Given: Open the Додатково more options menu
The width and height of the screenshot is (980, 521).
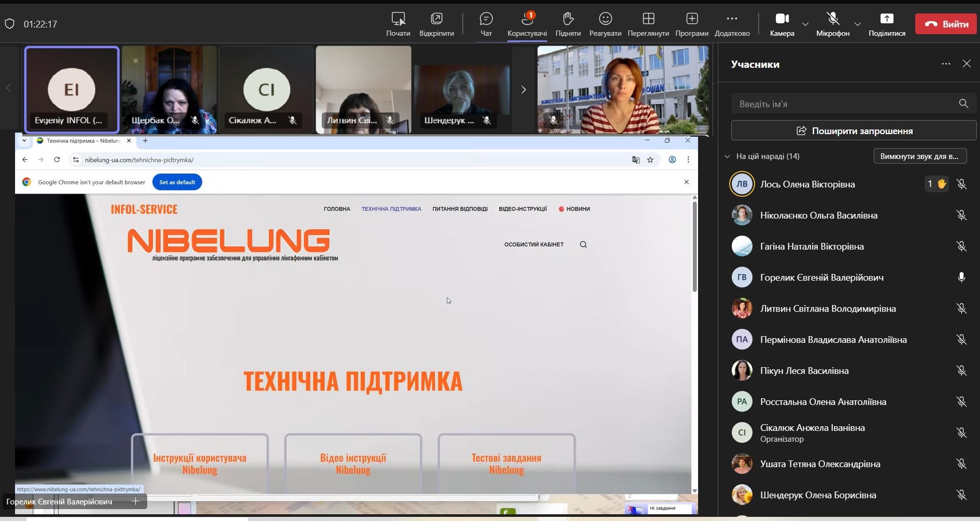Looking at the screenshot, I should click(x=732, y=24).
